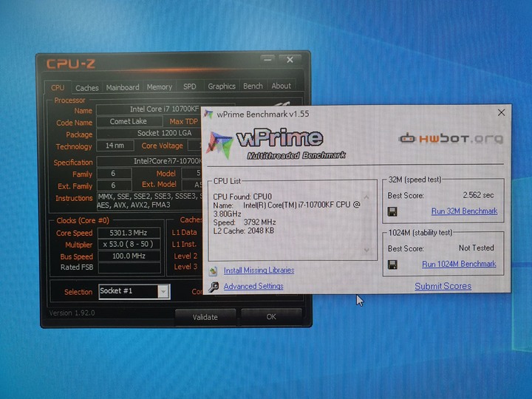Click the Code Name value Comet Lake
532x399 pixels.
point(129,121)
